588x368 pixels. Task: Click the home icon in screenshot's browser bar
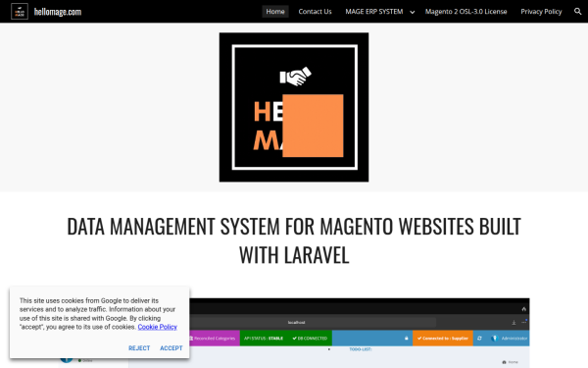tap(524, 309)
